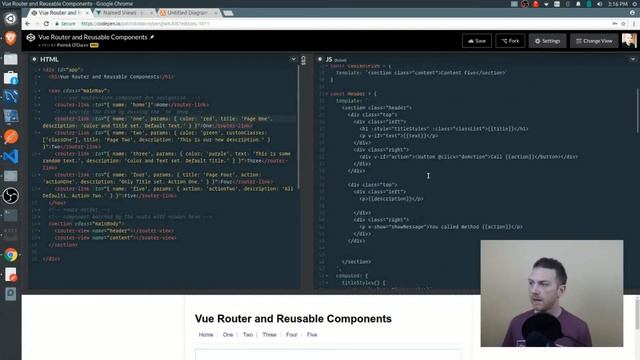Viewport: 640px width, 360px height.
Task: Expand the JS panel dropdown chevron
Action: coord(633,59)
